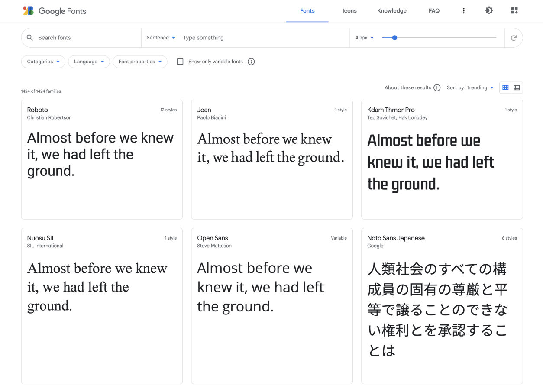Open the selected families drawer icon

pyautogui.click(x=514, y=10)
